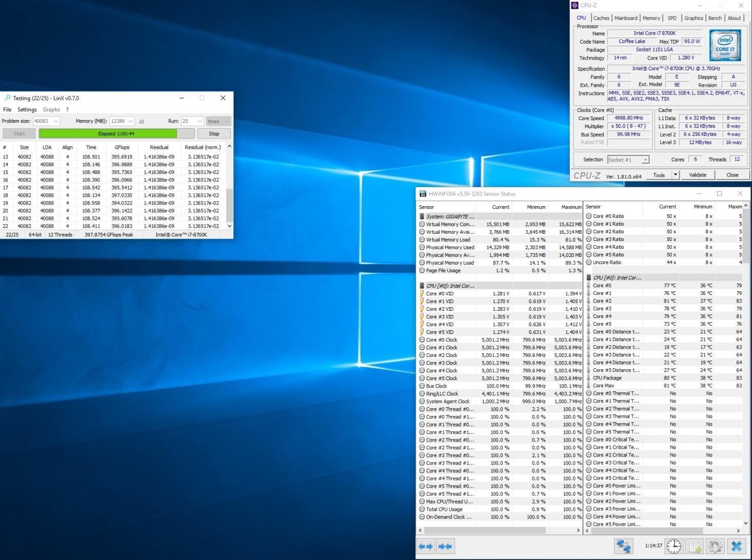
Task: Open HWiNFO sensor settings gear icon
Action: coord(715,546)
